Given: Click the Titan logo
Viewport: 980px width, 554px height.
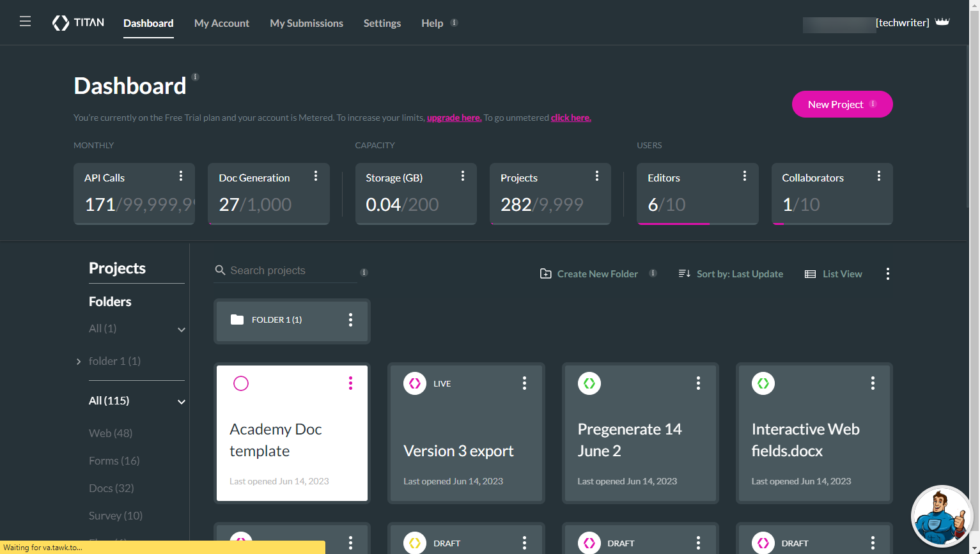Looking at the screenshot, I should point(78,23).
